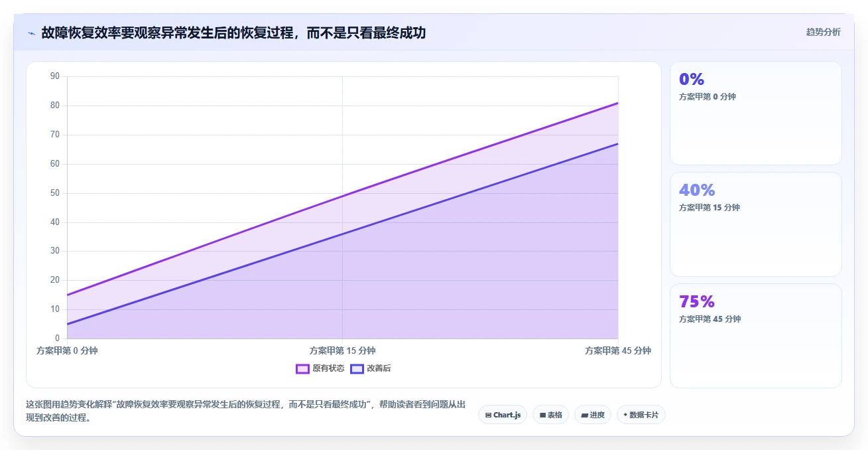The width and height of the screenshot is (868, 450).
Task: Click the description paragraph below the chart
Action: pyautogui.click(x=245, y=411)
